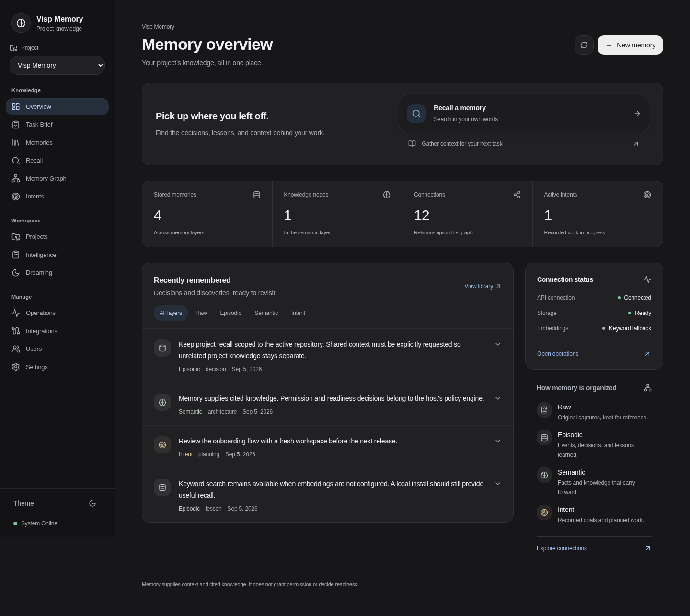This screenshot has height=616, width=690.
Task: Open Intelligence in the sidebar
Action: [x=57, y=255]
